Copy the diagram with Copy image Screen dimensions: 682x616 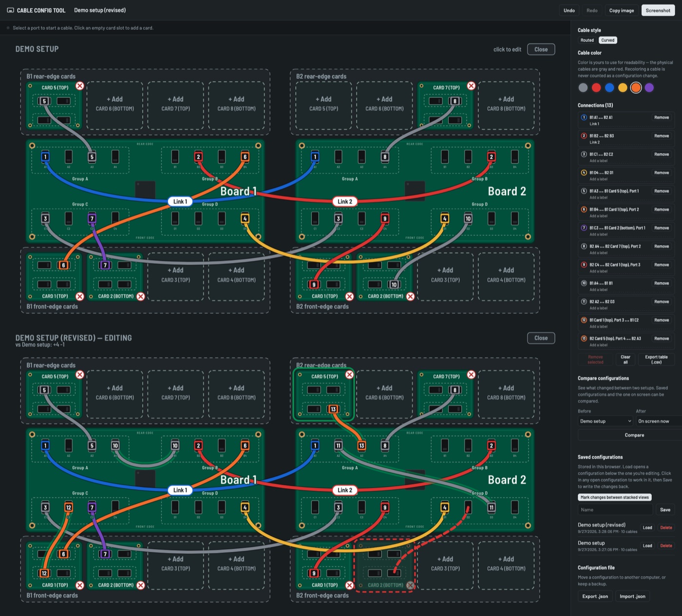tap(622, 10)
